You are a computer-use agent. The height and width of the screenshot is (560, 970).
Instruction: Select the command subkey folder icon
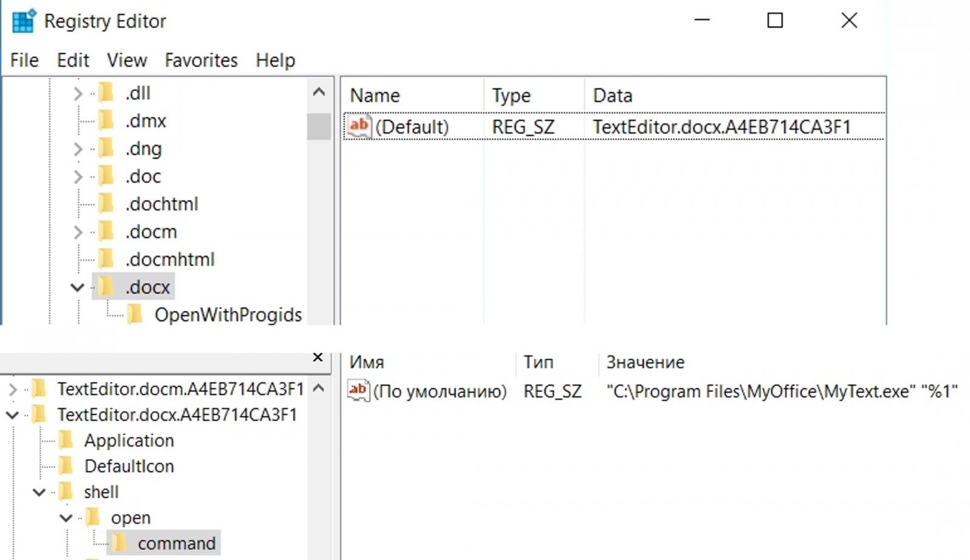point(121,544)
